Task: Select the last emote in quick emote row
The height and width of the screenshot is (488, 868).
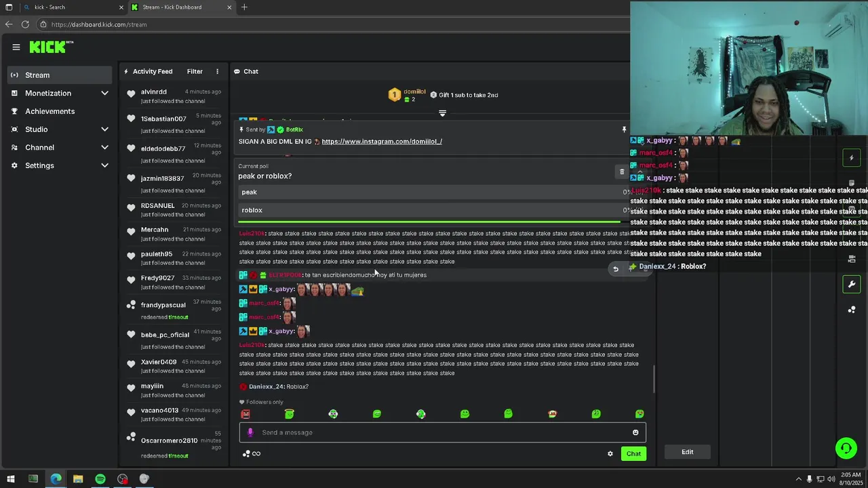Action: 639,414
